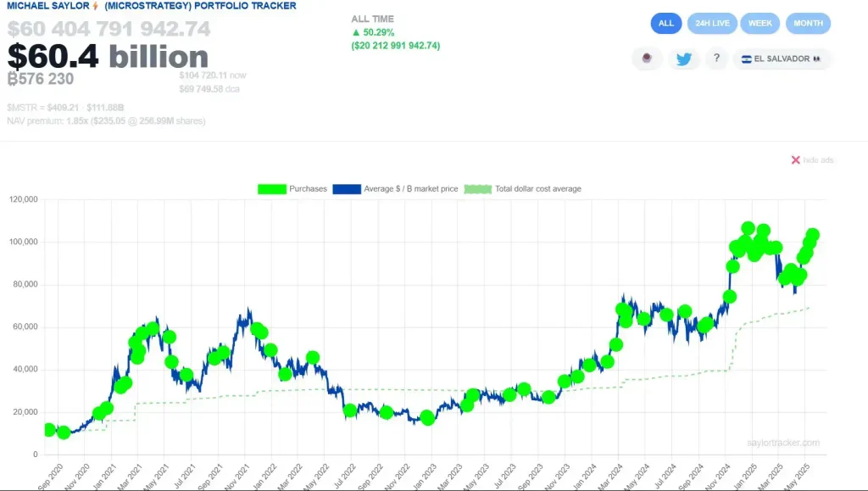868x491 pixels.
Task: Click the 80,000 y-axis label
Action: point(25,285)
